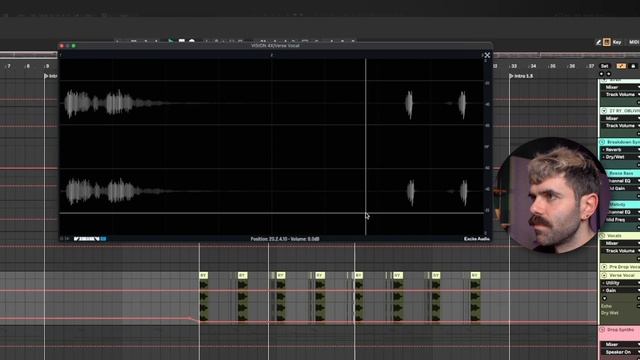Hit the Stop transport button
The height and width of the screenshot is (360, 640).
(182, 42)
